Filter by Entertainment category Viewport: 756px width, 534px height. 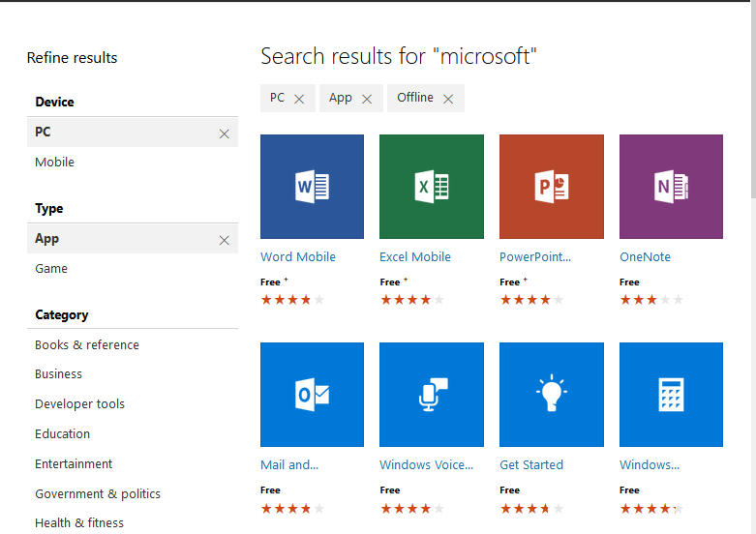[74, 463]
